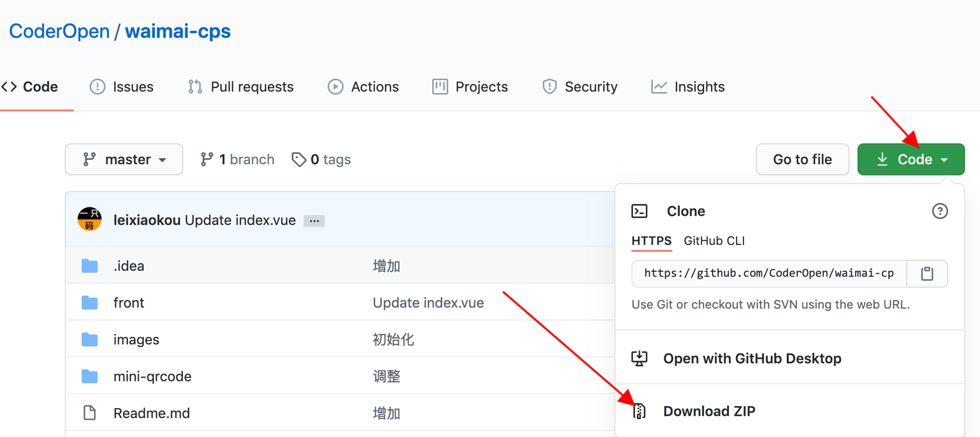
Task: Open the 初始化 commit for images
Action: click(x=393, y=340)
